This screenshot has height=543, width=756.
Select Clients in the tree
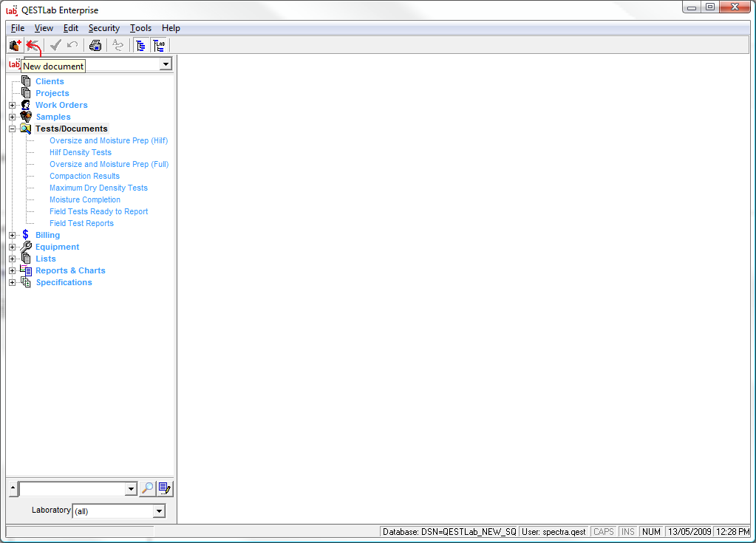50,81
